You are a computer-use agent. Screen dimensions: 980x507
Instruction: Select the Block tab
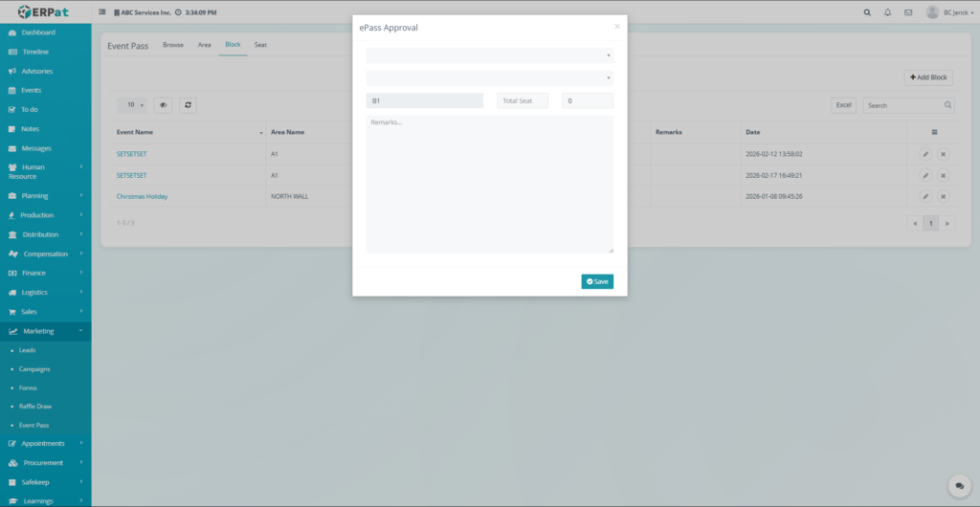click(x=233, y=45)
